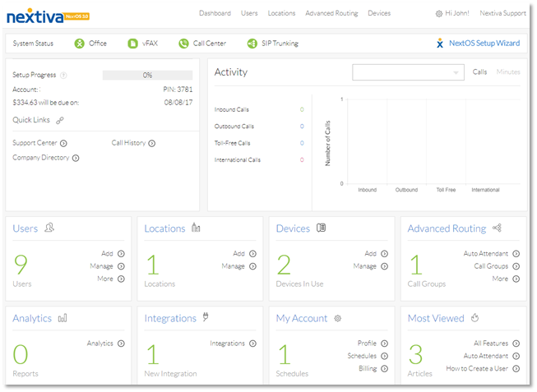Image resolution: width=537 pixels, height=392 pixels.
Task: Click the vFAX status icon
Action: click(x=132, y=44)
